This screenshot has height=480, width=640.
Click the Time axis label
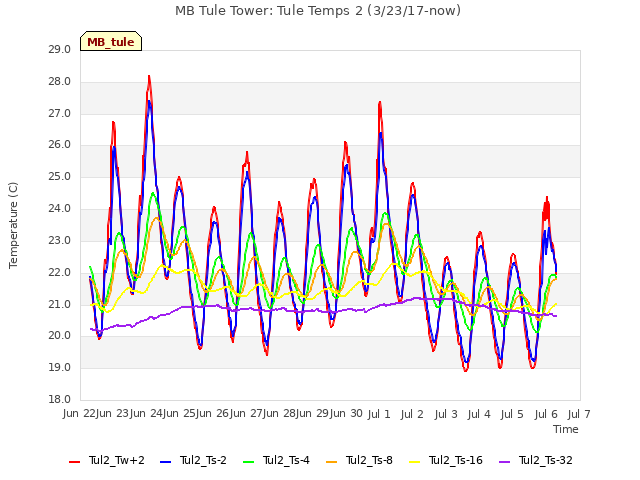[566, 429]
